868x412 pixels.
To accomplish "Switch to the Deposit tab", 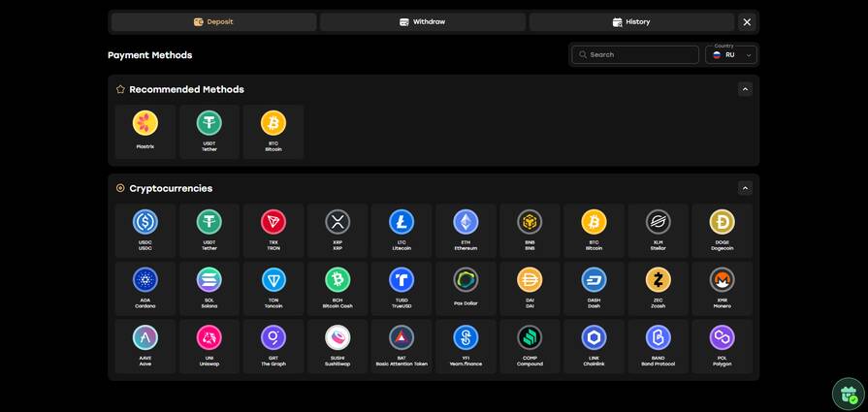I will click(213, 22).
